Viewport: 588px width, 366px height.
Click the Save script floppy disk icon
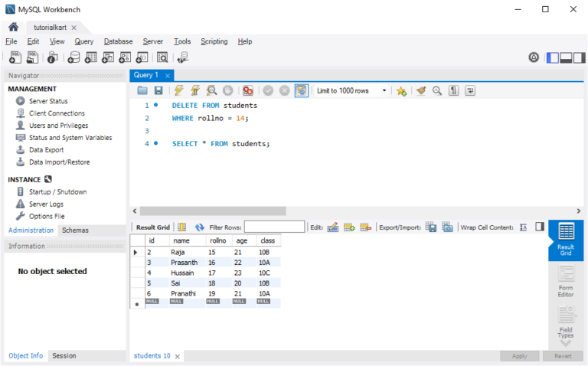[x=159, y=90]
